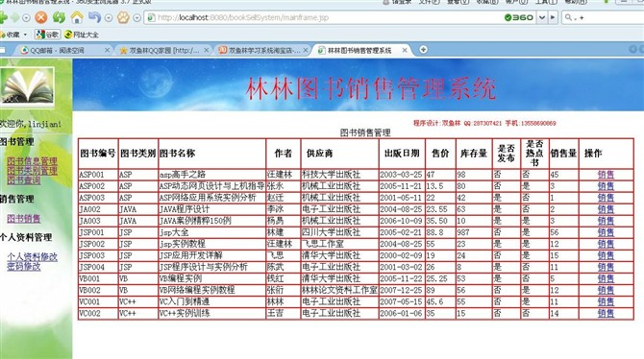The width and height of the screenshot is (644, 359).
Task: Click 销售 link for ASP003 row
Action: [x=606, y=198]
